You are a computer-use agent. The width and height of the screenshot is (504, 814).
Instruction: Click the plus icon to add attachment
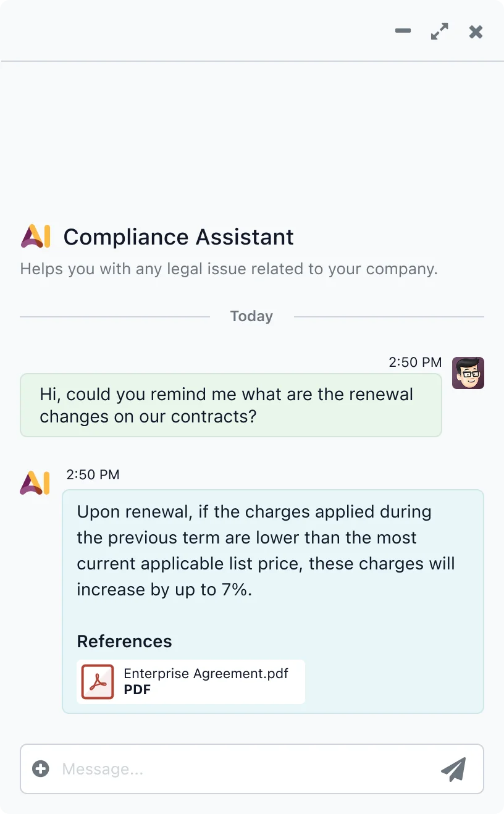pos(41,769)
